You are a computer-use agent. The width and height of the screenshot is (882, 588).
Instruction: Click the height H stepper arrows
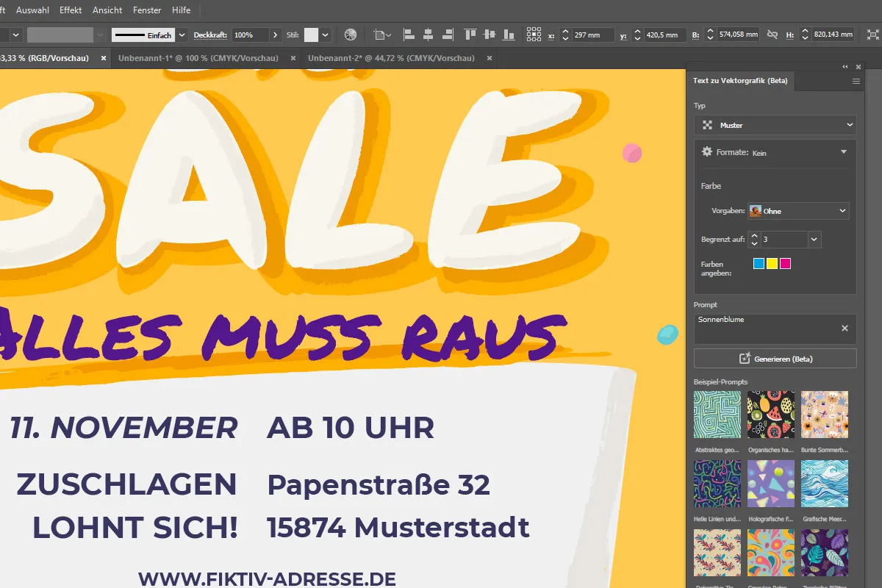point(805,35)
